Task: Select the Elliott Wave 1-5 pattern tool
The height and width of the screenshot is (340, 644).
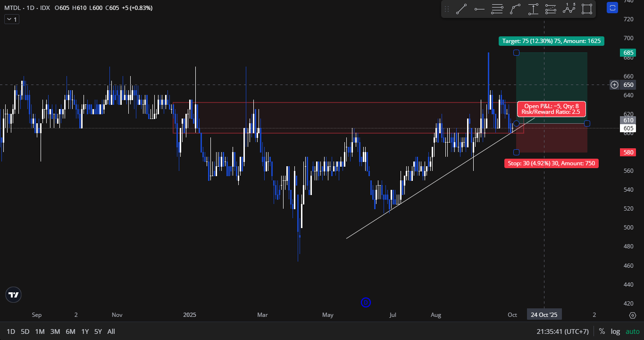Action: click(569, 9)
